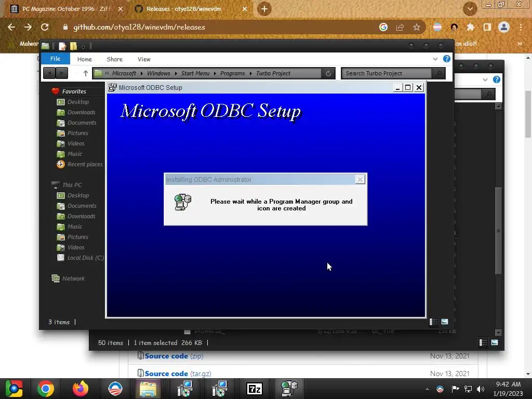Click the rear explorer vertical scrollbar
532x399 pixels.
[498, 231]
